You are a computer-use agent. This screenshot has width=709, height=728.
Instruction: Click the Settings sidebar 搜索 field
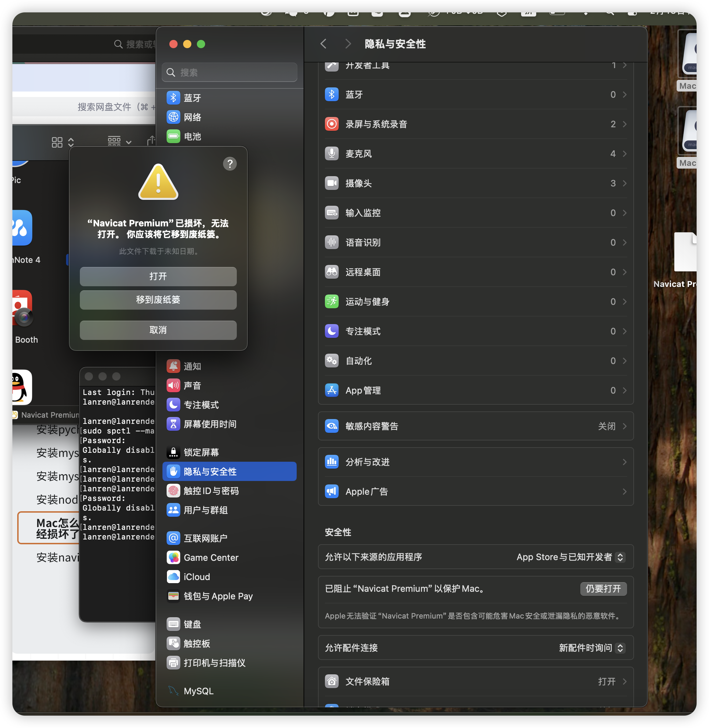pyautogui.click(x=229, y=72)
